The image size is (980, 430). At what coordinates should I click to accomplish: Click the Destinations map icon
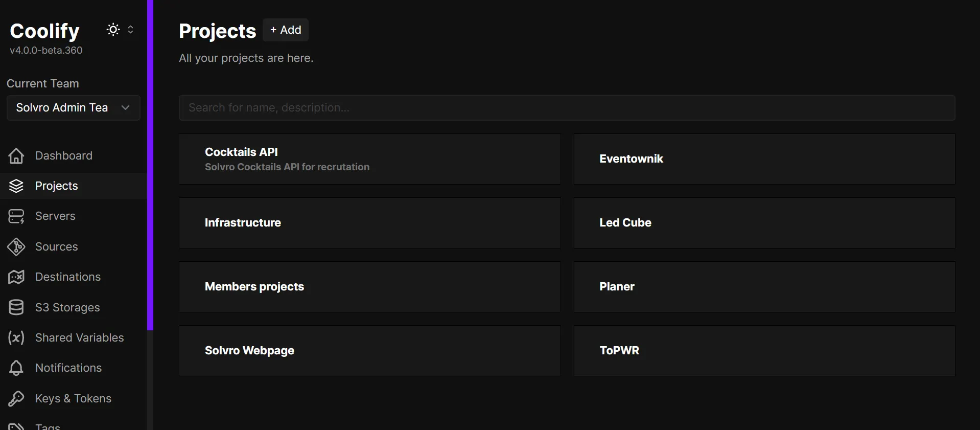click(16, 277)
